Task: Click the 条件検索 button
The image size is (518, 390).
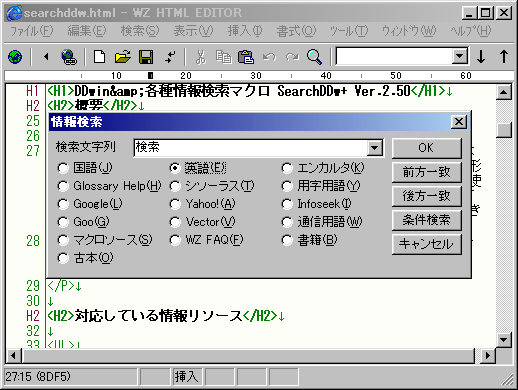Action: point(427,220)
